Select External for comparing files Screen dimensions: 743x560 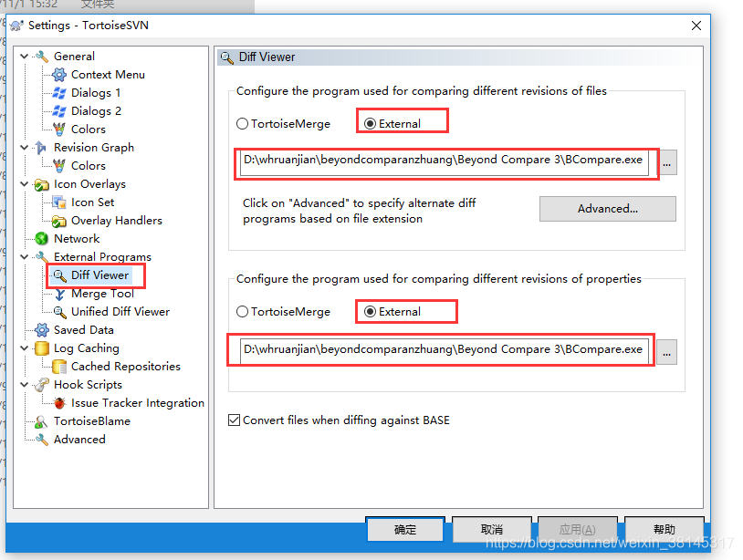pyautogui.click(x=392, y=123)
